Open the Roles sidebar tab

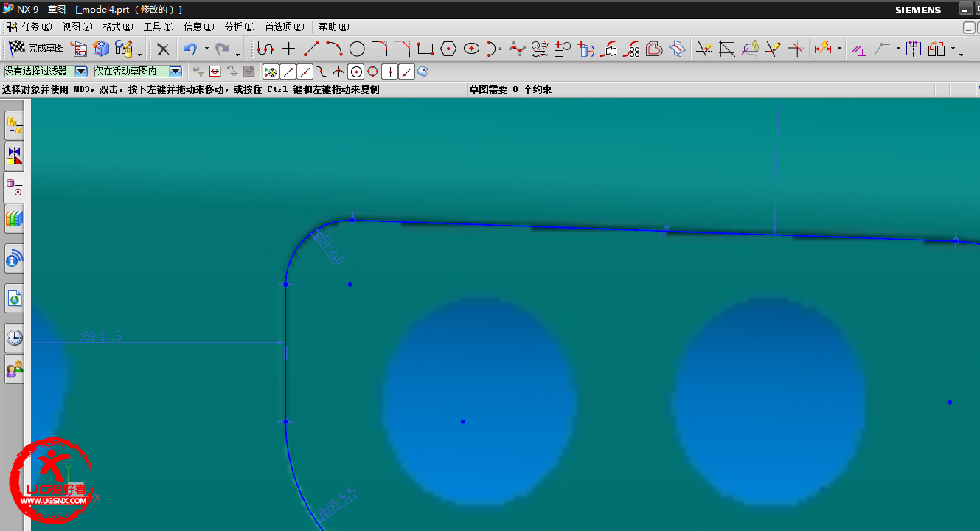[14, 369]
